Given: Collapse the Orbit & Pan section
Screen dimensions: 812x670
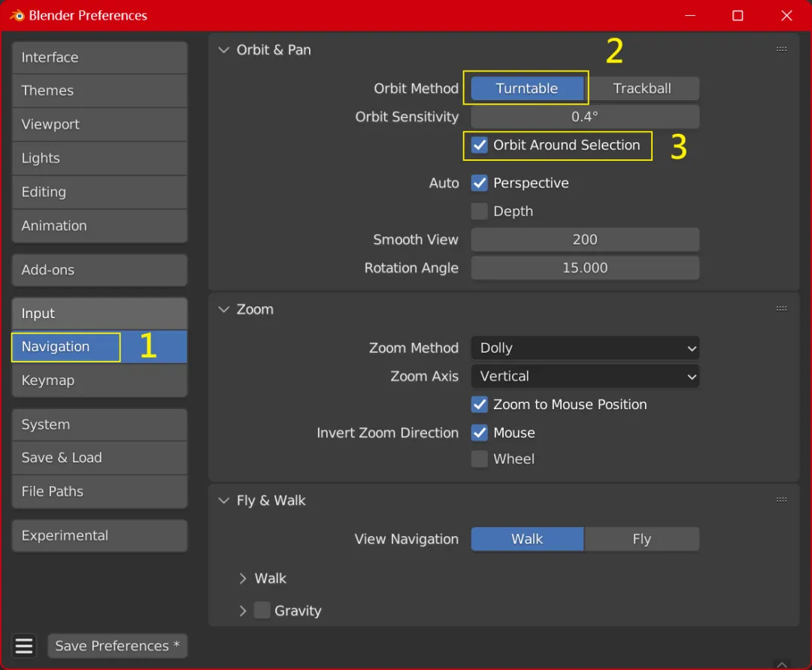Looking at the screenshot, I should tap(224, 50).
